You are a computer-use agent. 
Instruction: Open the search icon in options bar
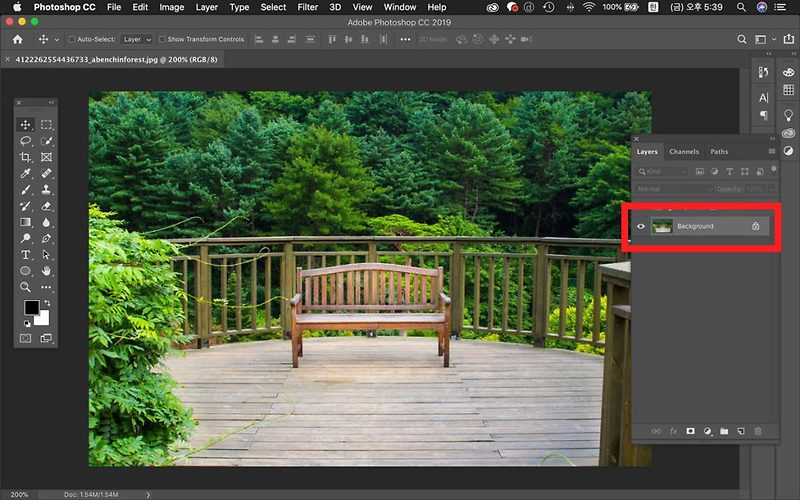(x=742, y=39)
